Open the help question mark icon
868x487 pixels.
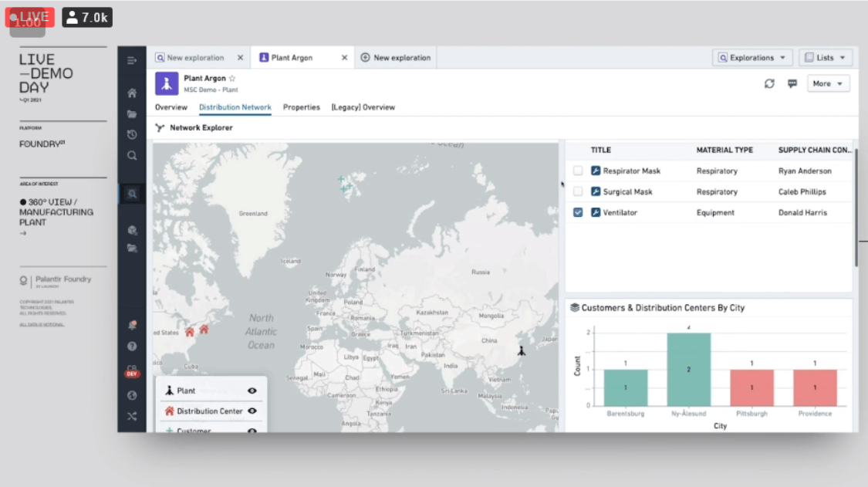click(132, 347)
